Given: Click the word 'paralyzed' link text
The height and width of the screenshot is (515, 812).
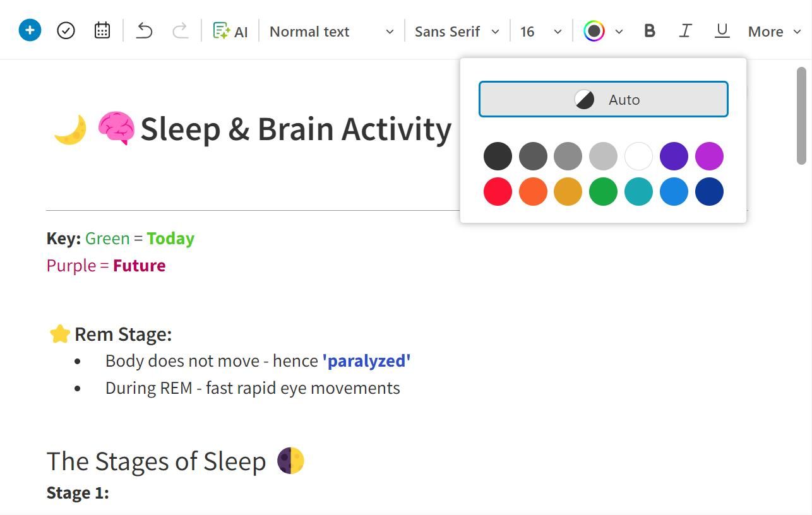Looking at the screenshot, I should coord(366,360).
